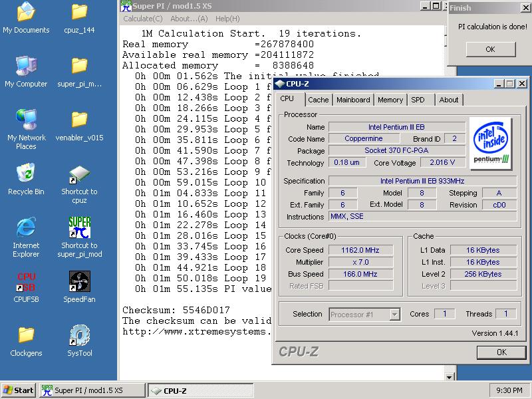Click the Code Name Coppermine value

pyautogui.click(x=364, y=138)
